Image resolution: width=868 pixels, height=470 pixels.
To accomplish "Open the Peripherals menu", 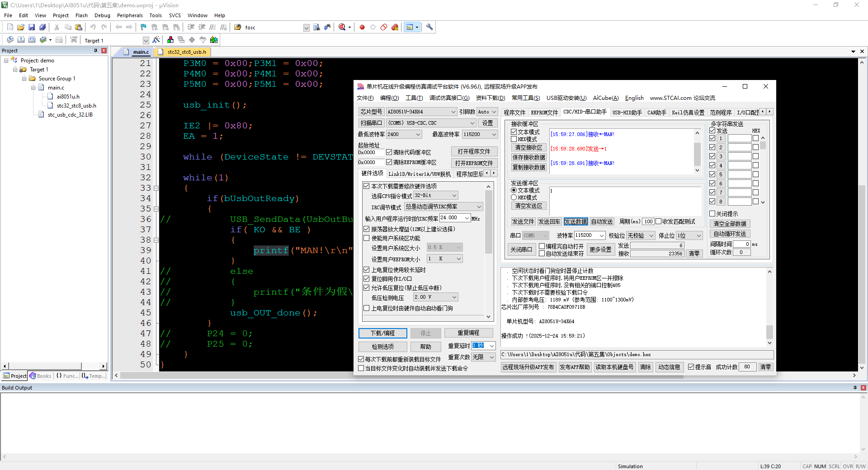I will 129,15.
